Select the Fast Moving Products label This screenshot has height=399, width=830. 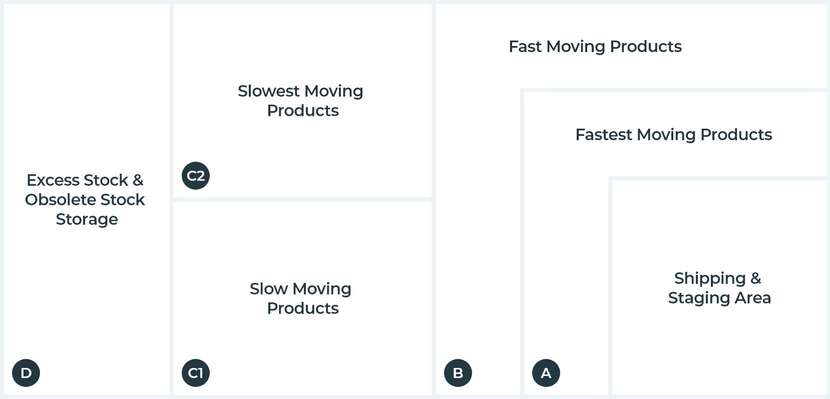tap(595, 47)
